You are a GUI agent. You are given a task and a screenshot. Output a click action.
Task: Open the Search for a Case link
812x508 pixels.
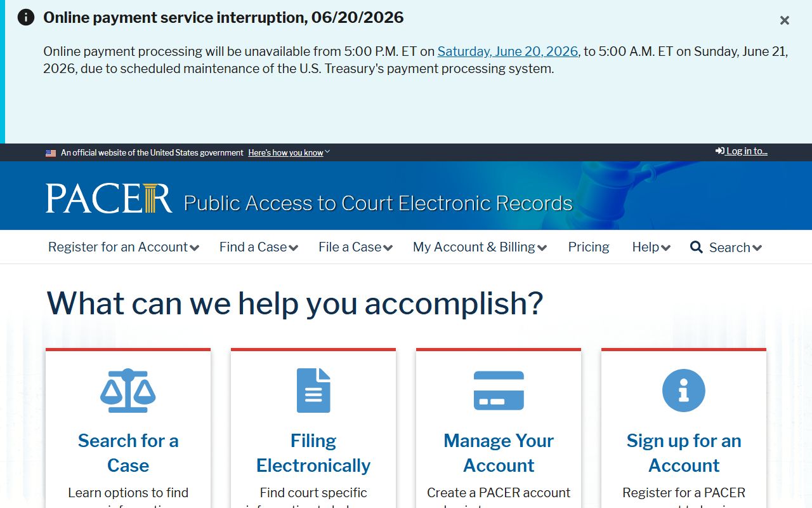(128, 453)
